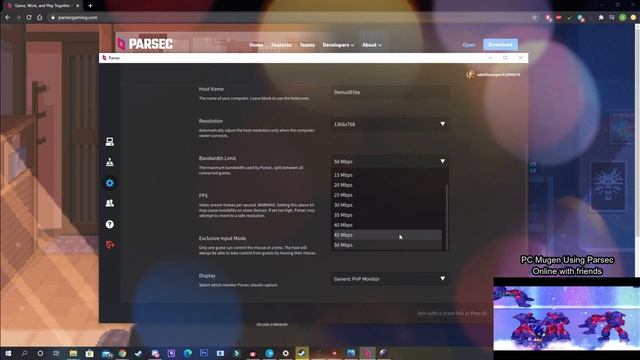The image size is (640, 360).
Task: Open the Photoshop icon in taskbar
Action: pyautogui.click(x=204, y=353)
